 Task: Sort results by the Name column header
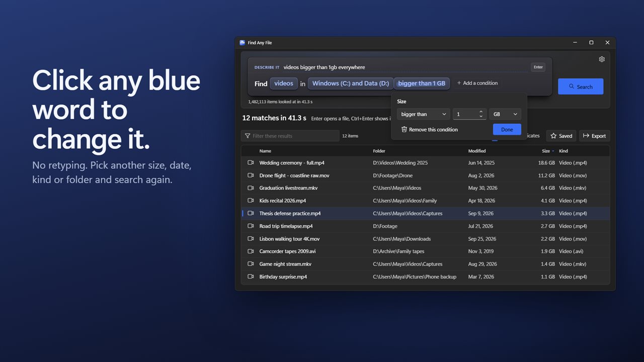265,151
